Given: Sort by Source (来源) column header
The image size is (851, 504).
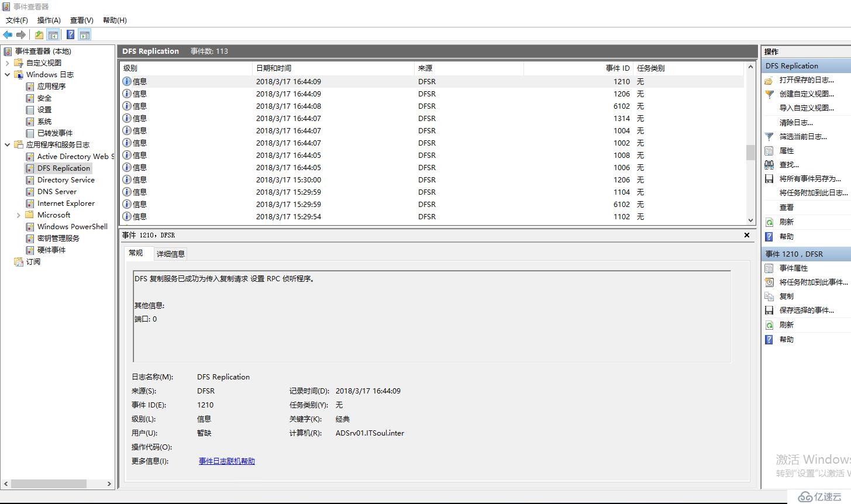Looking at the screenshot, I should click(x=469, y=68).
